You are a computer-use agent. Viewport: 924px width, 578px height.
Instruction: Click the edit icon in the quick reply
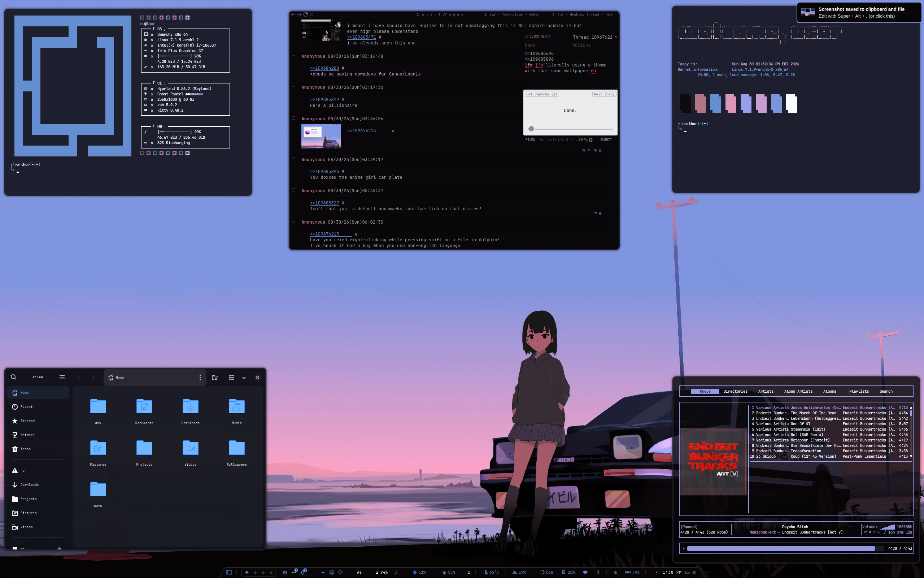point(581,140)
